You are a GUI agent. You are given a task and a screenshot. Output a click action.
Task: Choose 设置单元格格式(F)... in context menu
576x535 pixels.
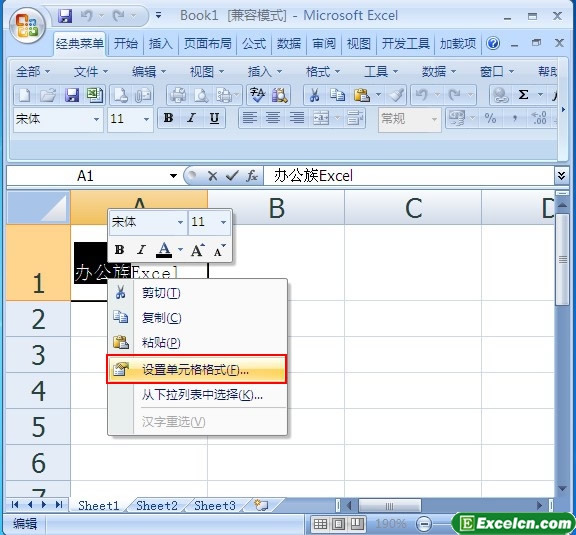197,370
